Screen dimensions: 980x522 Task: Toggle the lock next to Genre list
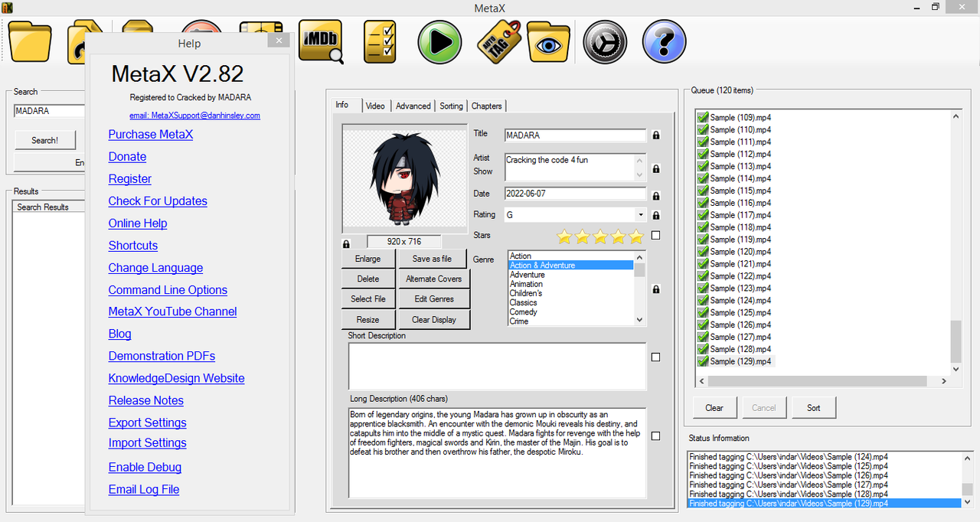pyautogui.click(x=656, y=289)
